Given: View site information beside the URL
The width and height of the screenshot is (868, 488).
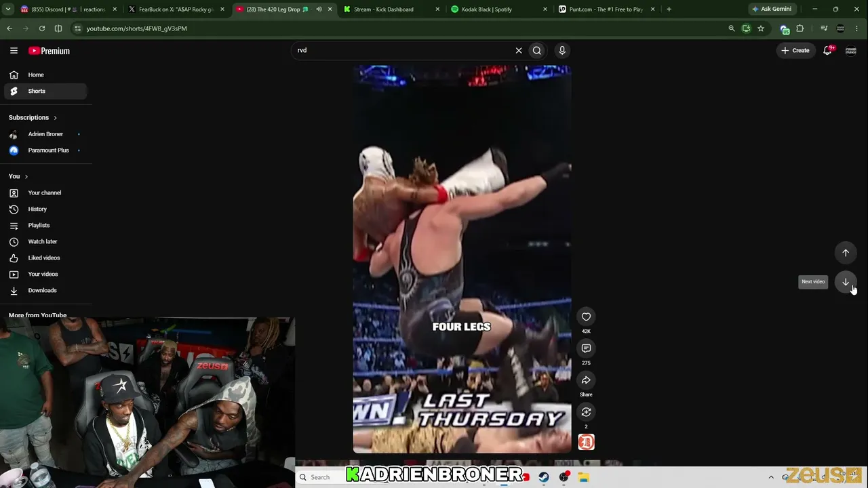Looking at the screenshot, I should point(78,28).
